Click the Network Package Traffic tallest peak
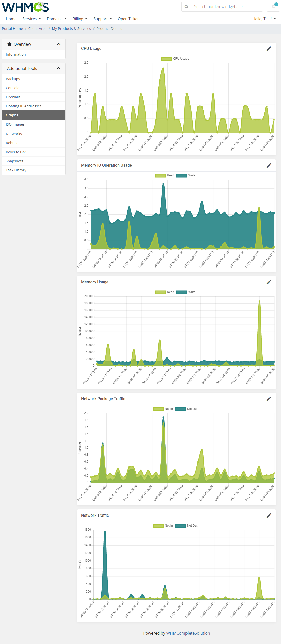Image resolution: width=281 pixels, height=644 pixels. point(163,417)
